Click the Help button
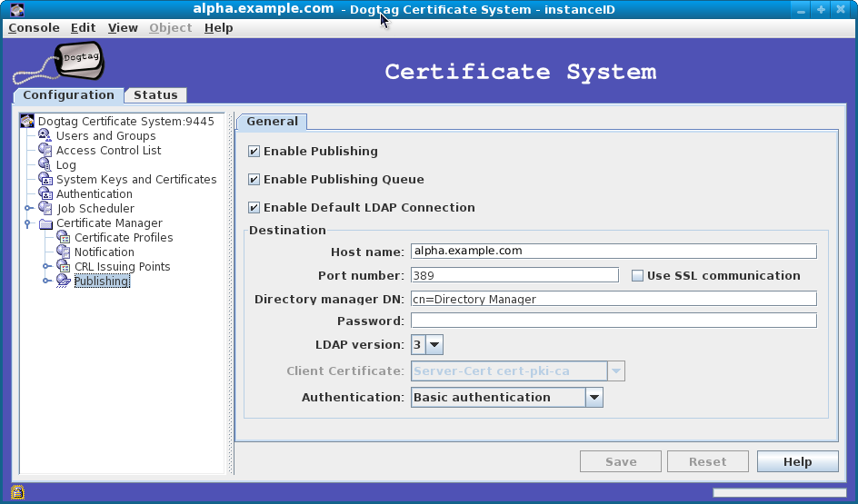Screen dimensions: 858x504 pyautogui.click(x=797, y=462)
